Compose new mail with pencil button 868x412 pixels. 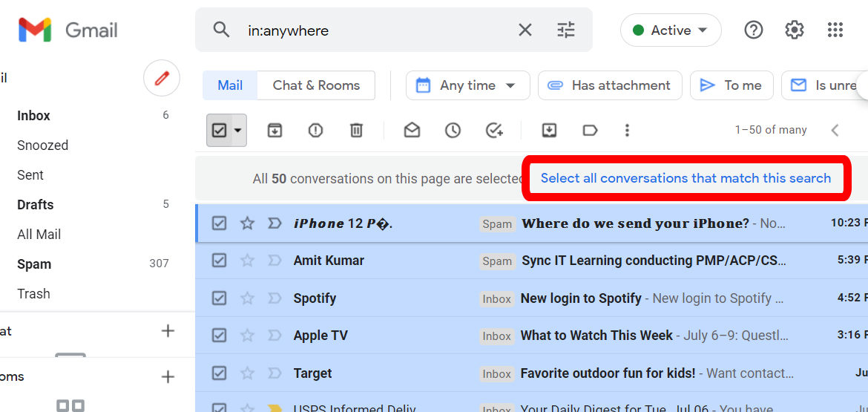162,79
